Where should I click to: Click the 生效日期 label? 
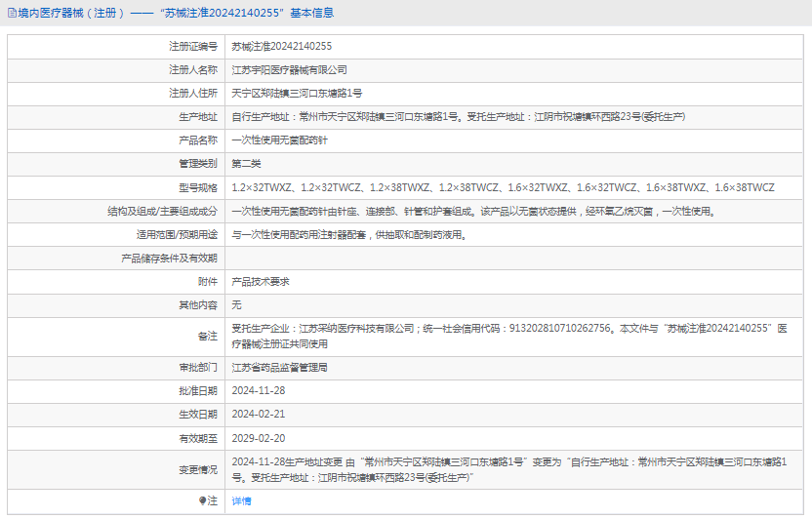[x=198, y=415]
